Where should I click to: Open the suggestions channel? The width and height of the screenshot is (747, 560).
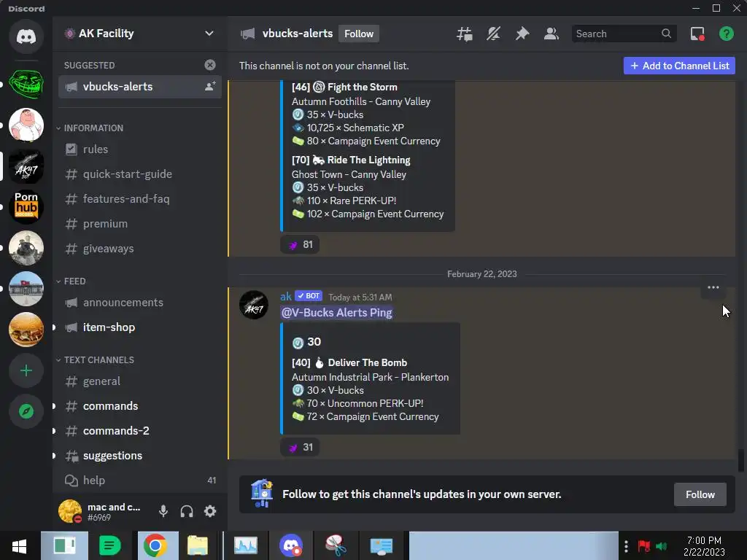pyautogui.click(x=140, y=455)
